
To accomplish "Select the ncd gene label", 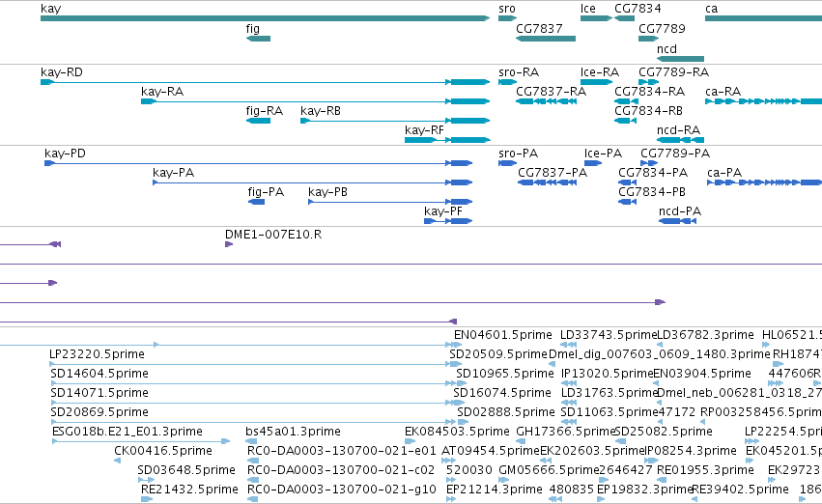I will 666,48.
